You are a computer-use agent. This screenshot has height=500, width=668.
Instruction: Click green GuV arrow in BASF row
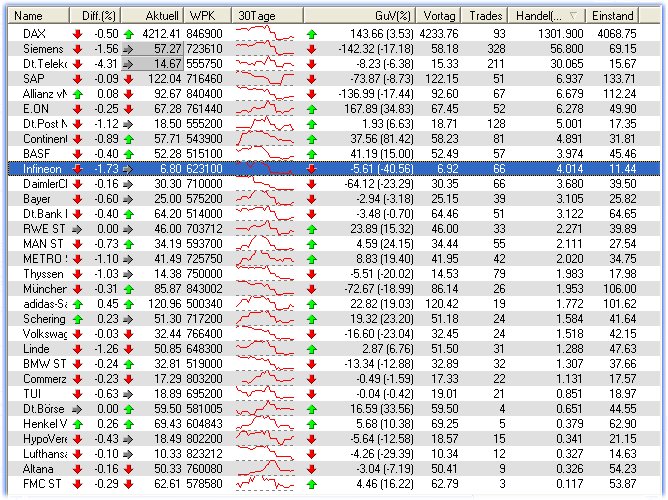311,154
